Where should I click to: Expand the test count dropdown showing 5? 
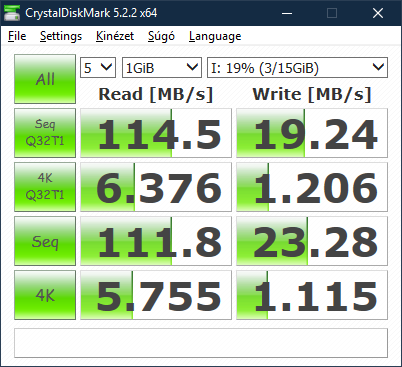point(98,68)
